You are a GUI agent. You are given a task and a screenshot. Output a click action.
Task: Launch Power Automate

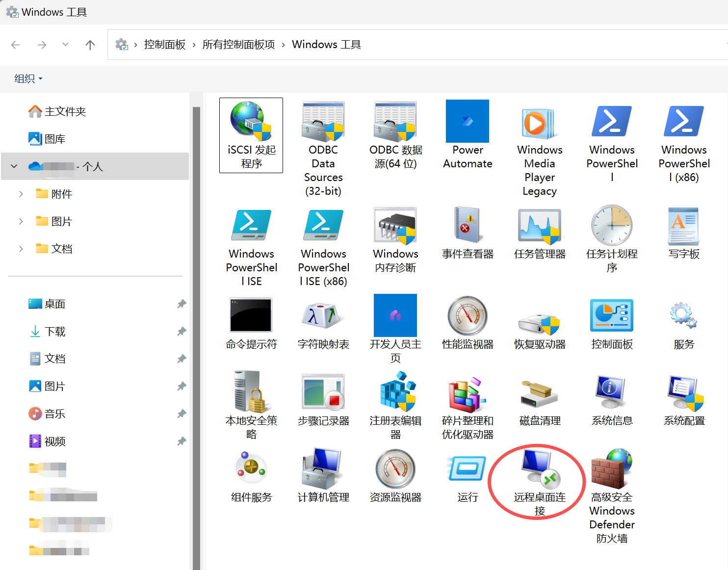pos(468,135)
